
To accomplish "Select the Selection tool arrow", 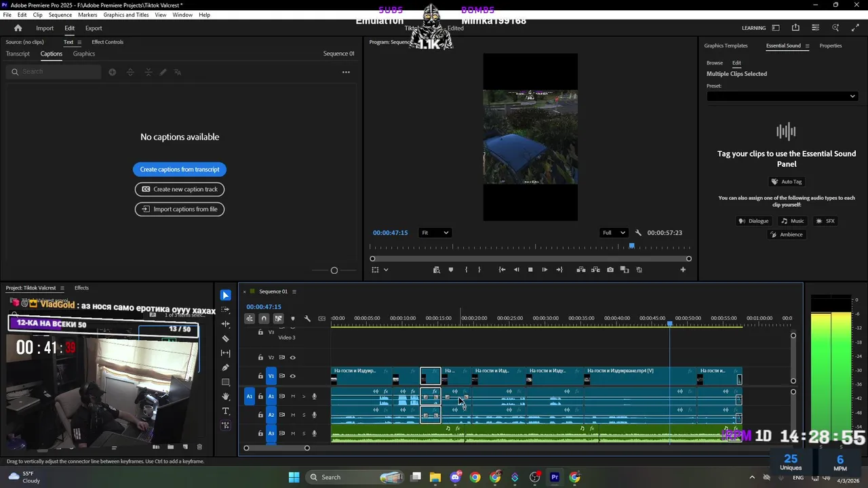I will (x=226, y=296).
